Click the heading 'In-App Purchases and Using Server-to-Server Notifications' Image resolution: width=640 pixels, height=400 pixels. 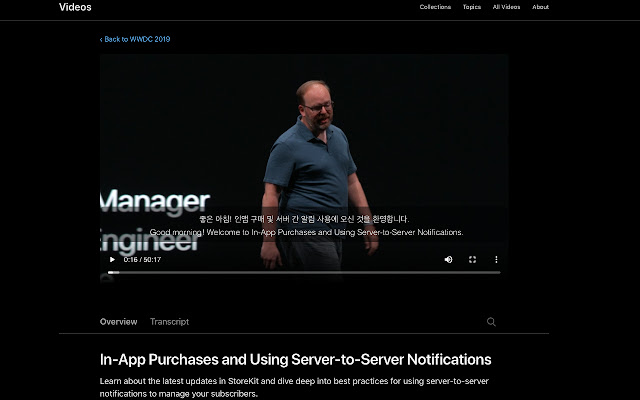[296, 360]
